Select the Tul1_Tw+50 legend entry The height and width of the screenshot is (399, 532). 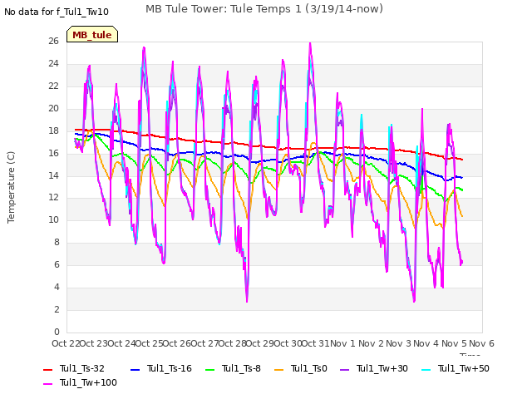456,368
